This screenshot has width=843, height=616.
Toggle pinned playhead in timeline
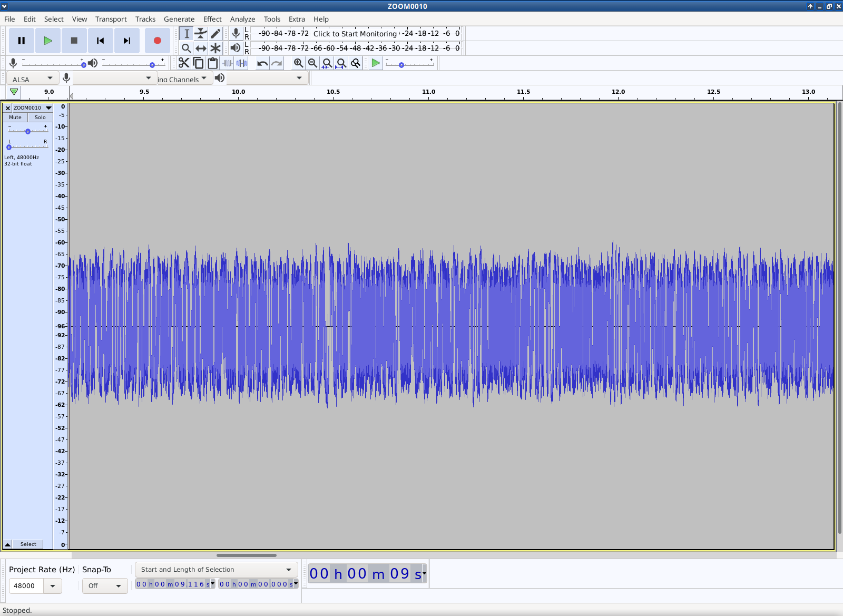click(x=14, y=92)
